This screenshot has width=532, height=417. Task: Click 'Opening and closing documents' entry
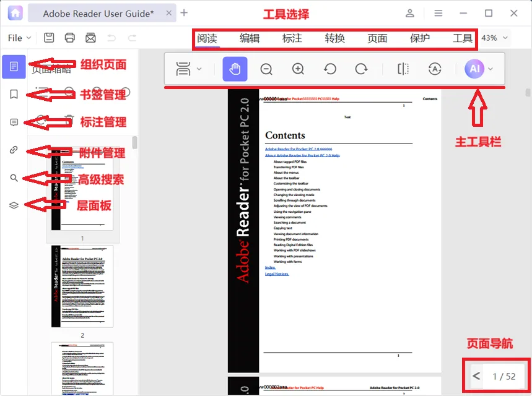(297, 189)
